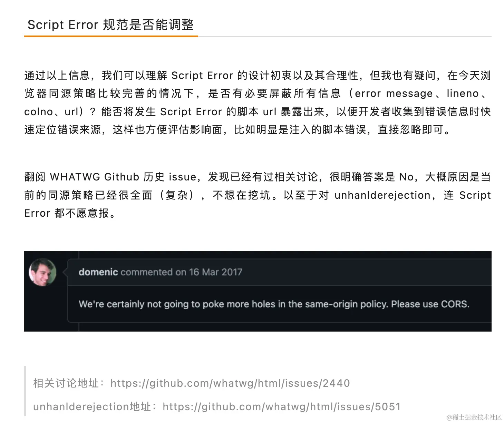Open the whatwg/html issues/5051 link
This screenshot has width=504, height=423.
click(282, 407)
